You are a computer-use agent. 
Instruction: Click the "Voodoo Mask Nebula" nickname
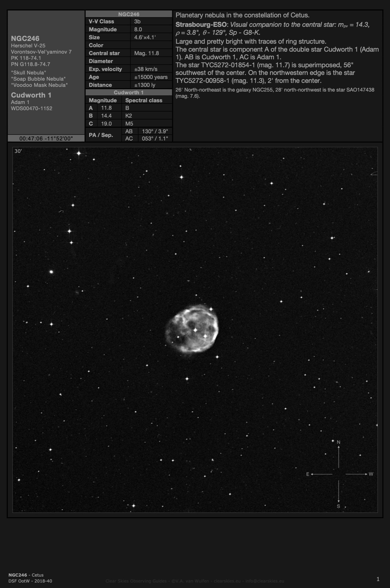pyautogui.click(x=39, y=85)
